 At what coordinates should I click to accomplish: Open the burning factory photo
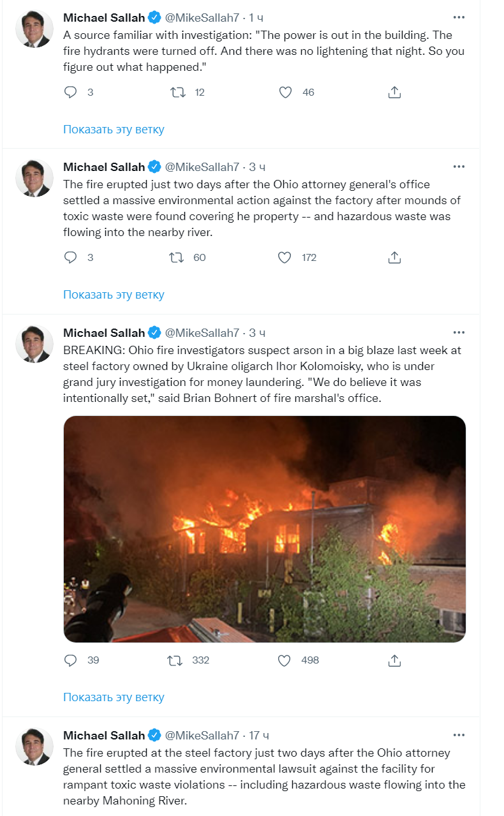click(x=264, y=529)
